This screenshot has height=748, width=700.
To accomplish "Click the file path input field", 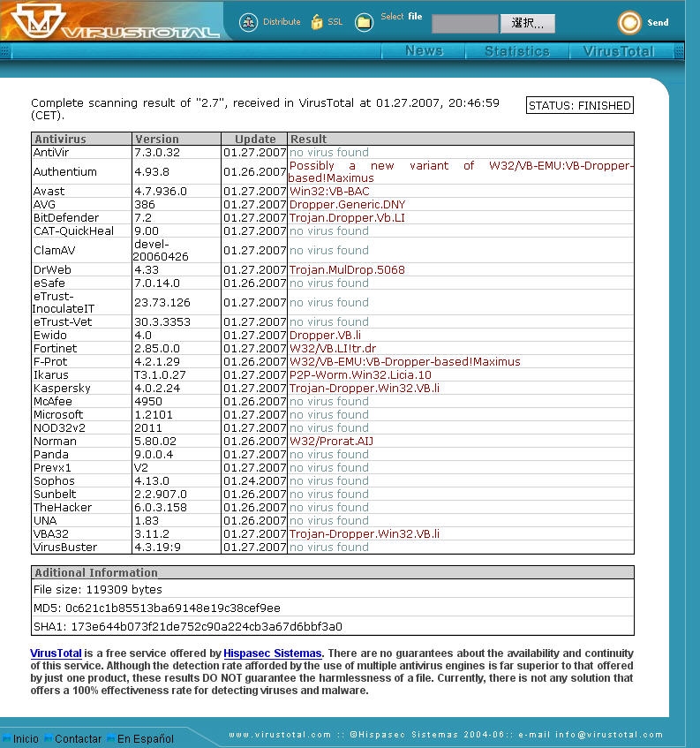I will 465,23.
